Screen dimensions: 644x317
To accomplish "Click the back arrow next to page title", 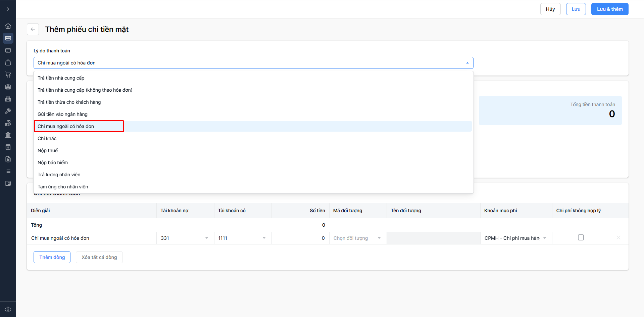I will pos(33,29).
